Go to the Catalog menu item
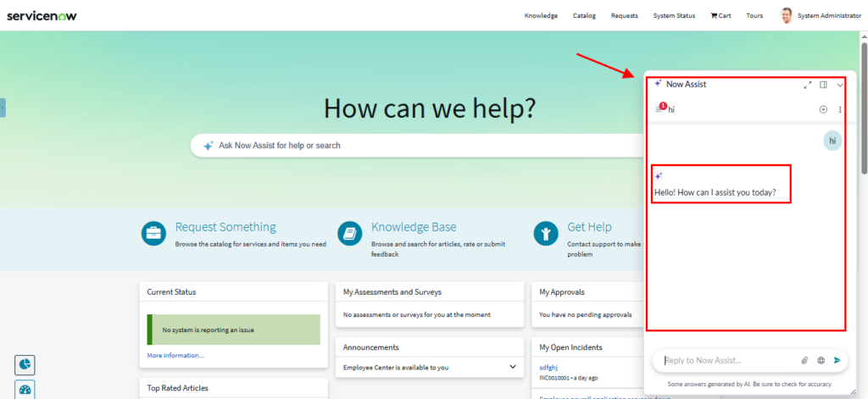 click(x=584, y=15)
